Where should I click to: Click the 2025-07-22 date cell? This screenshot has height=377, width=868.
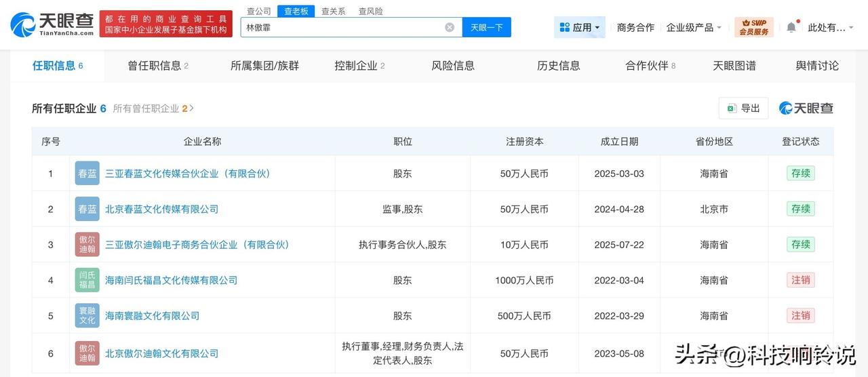(619, 244)
